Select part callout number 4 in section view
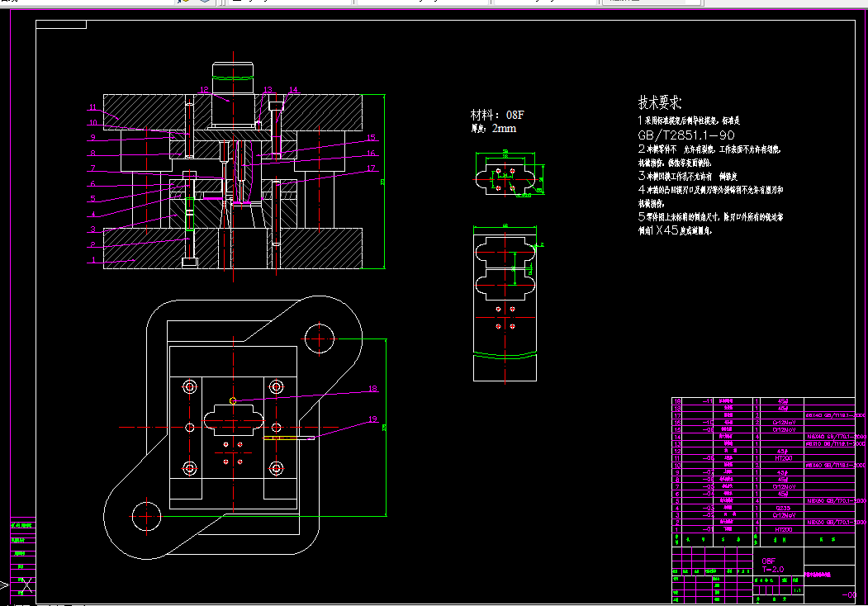The width and height of the screenshot is (868, 606). (x=93, y=214)
